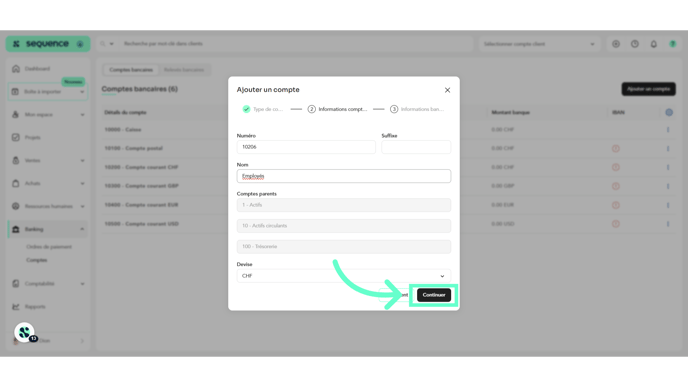Click the IBAN warning icon for Compte courant CHF
Screen dimensions: 688x387
(616, 167)
